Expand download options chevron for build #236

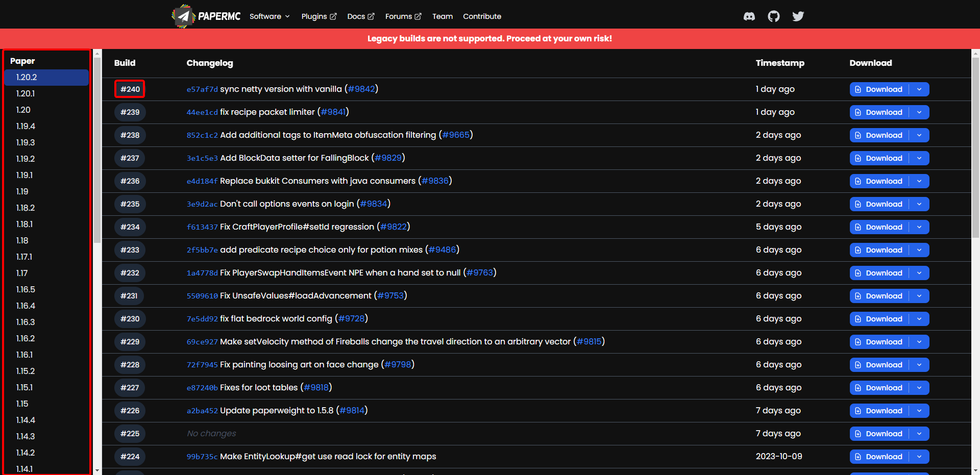point(919,181)
